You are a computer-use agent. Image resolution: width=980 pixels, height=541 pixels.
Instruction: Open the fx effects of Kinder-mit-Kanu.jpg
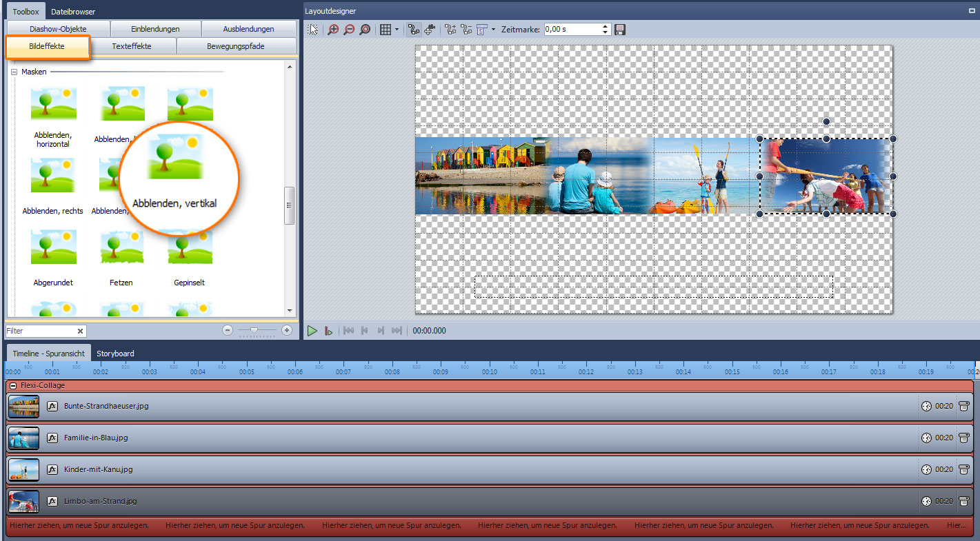[x=52, y=469]
